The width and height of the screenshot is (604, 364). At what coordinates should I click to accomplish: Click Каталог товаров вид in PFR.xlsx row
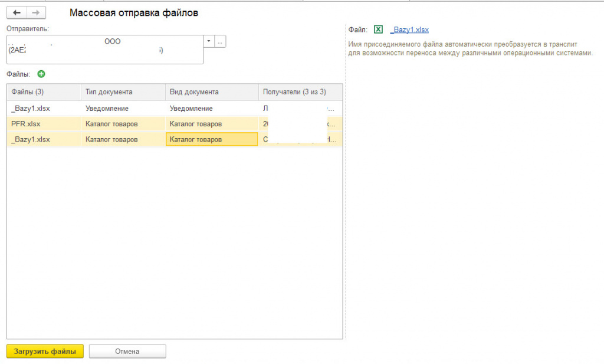(x=212, y=124)
